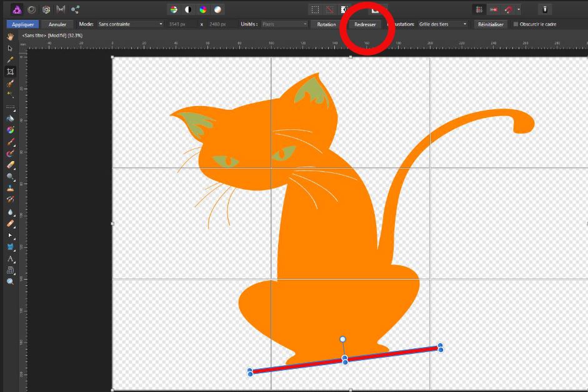Screen dimensions: 588x392
Task: Select the Mesh Warp tool
Action: (x=10, y=270)
